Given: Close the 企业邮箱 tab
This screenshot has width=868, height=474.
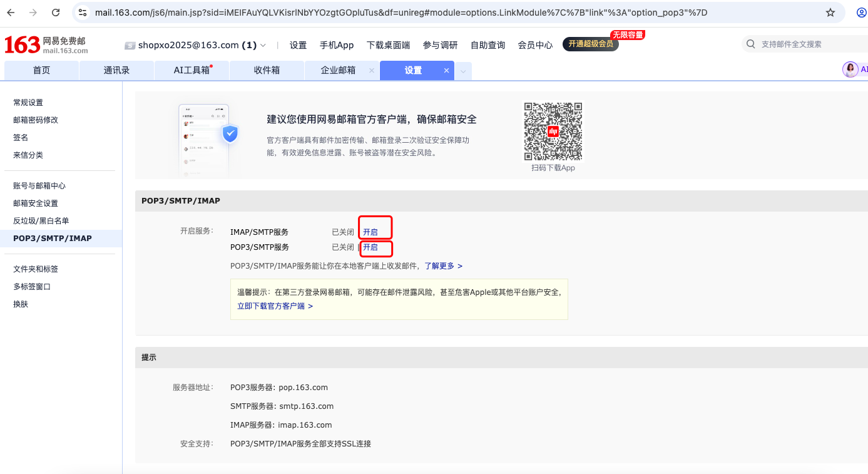Looking at the screenshot, I should tap(372, 71).
